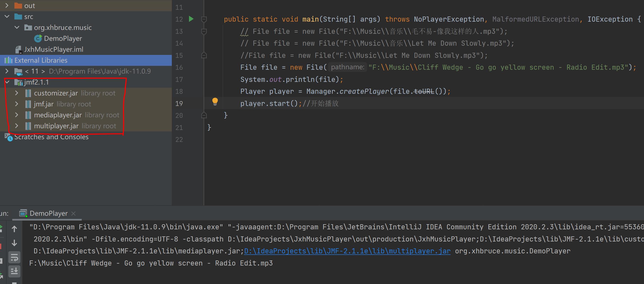Viewport: 644px width, 284px height.
Task: Close the DemoPlayer run tab
Action: click(x=73, y=214)
